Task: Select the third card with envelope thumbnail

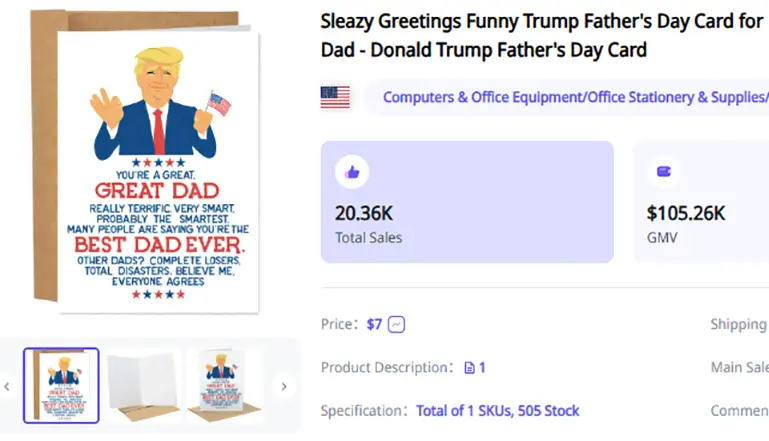Action: pos(224,386)
